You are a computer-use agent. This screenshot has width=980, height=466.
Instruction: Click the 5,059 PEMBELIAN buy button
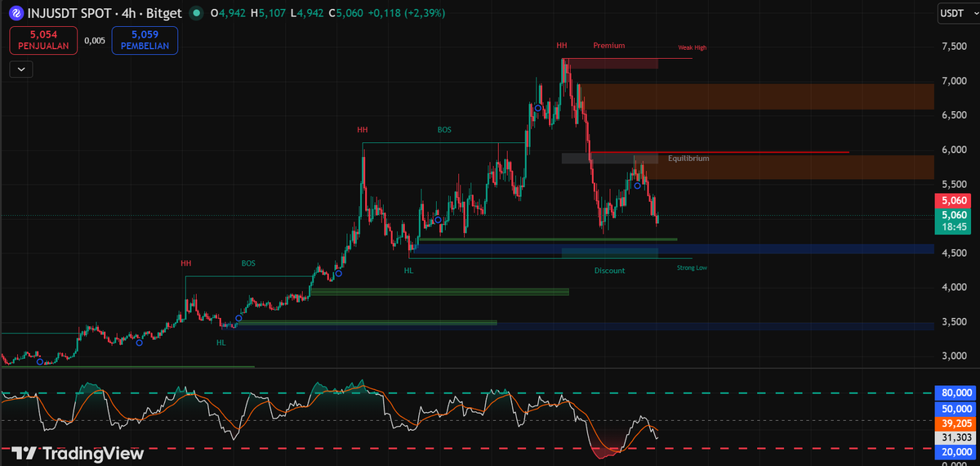[145, 40]
